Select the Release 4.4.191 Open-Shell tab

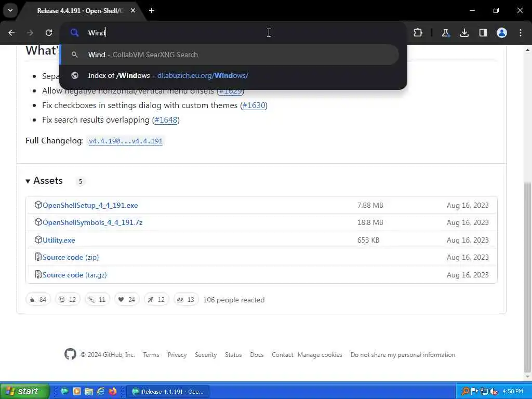coord(79,11)
